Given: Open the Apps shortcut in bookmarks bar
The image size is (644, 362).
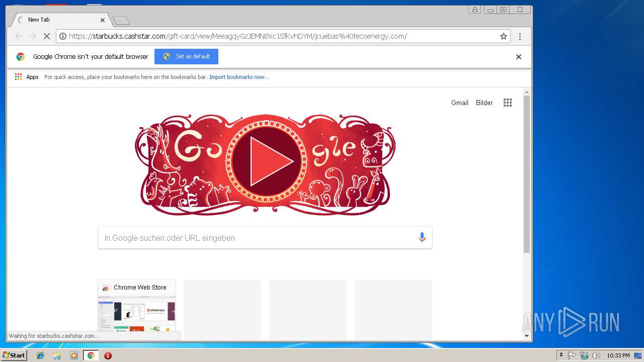Looking at the screenshot, I should 27,77.
